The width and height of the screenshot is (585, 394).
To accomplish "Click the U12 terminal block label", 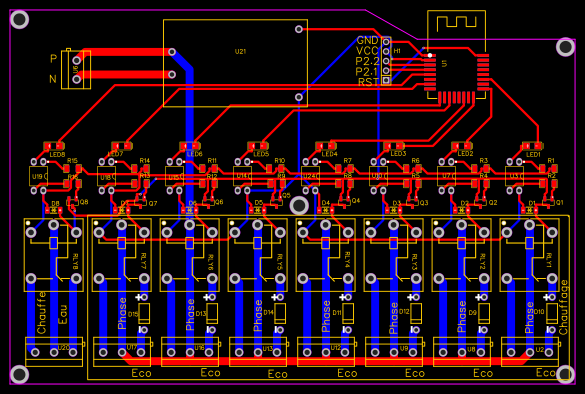I will [x=336, y=348].
